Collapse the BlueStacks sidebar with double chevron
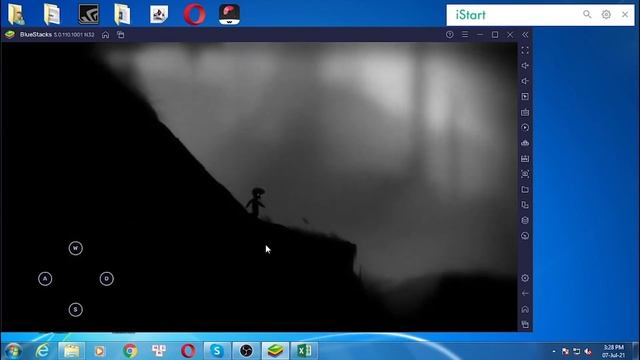This screenshot has height=360, width=640. pyautogui.click(x=525, y=35)
